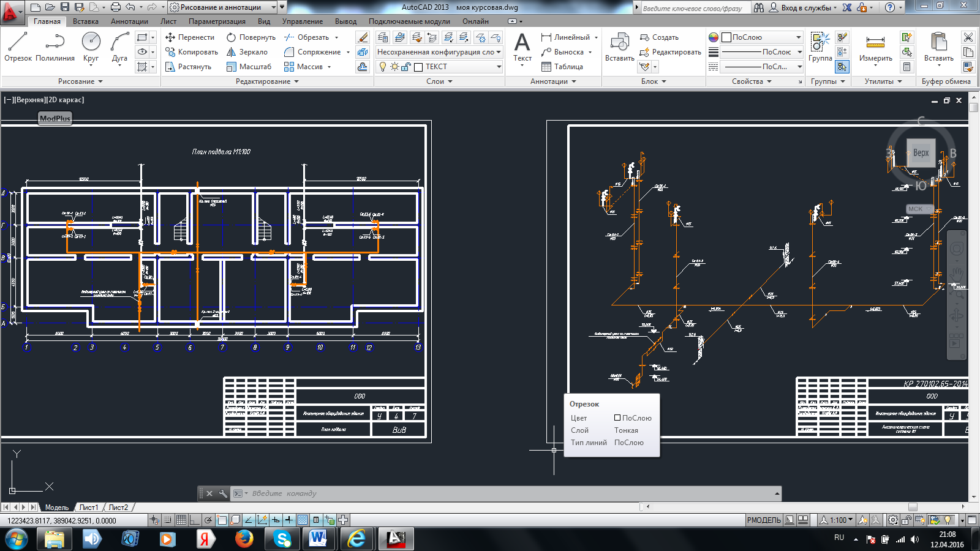Click the ТЕКСТ layer color swatch
This screenshot has width=980, height=551.
[418, 67]
